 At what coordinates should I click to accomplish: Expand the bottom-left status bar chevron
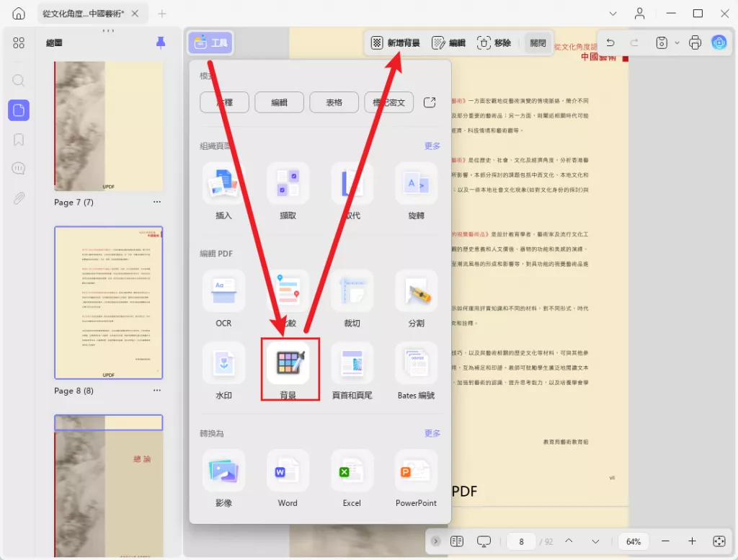[436, 541]
